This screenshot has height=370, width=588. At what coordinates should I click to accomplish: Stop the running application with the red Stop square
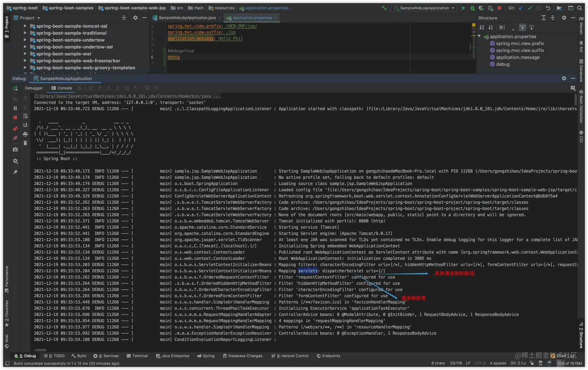coord(500,8)
